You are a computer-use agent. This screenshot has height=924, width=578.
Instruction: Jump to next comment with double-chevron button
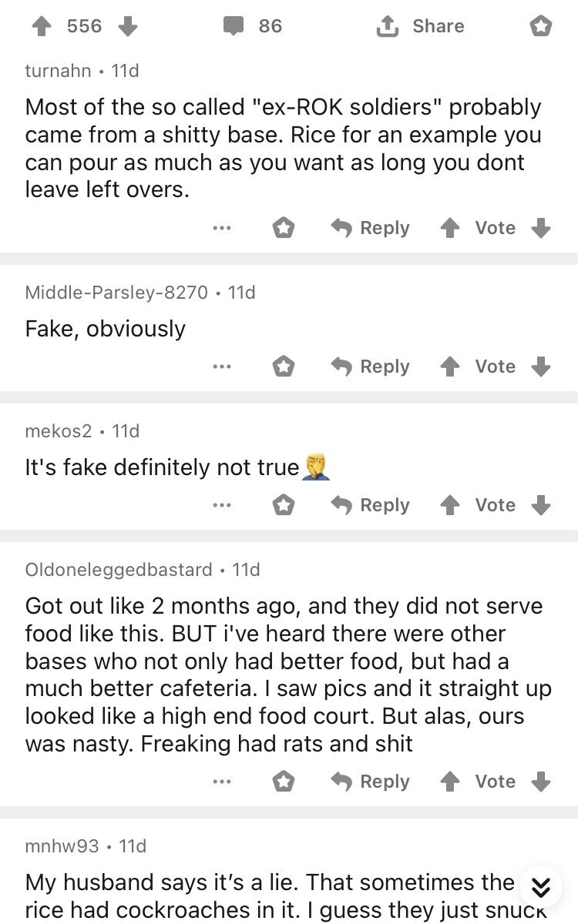[542, 888]
